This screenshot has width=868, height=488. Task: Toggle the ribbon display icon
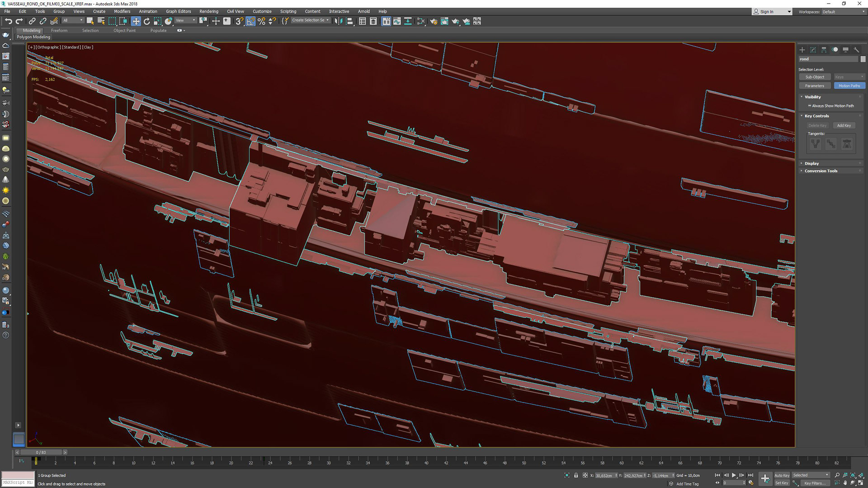[x=386, y=21]
